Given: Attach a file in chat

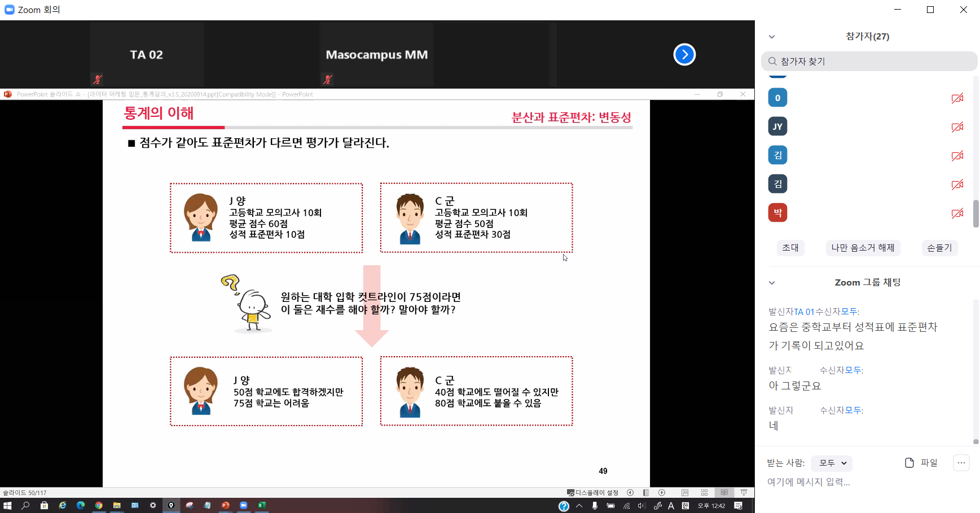Looking at the screenshot, I should click(x=921, y=463).
